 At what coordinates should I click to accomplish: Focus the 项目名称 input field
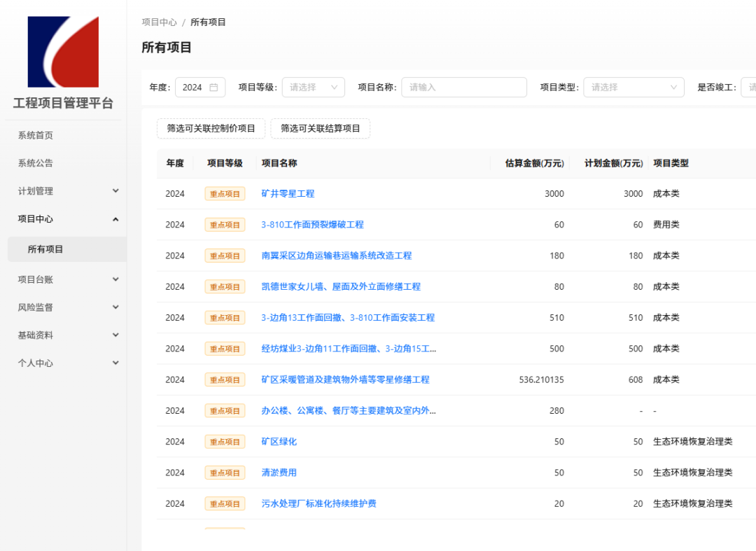tap(464, 88)
